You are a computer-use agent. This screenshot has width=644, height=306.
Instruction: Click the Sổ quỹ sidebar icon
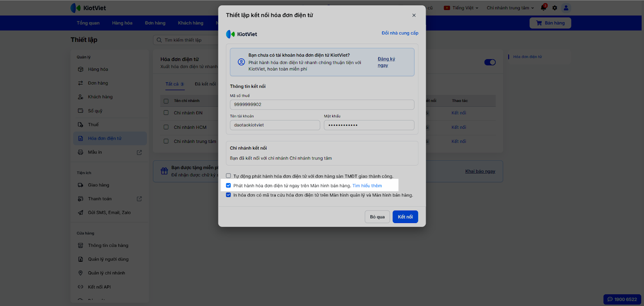80,111
